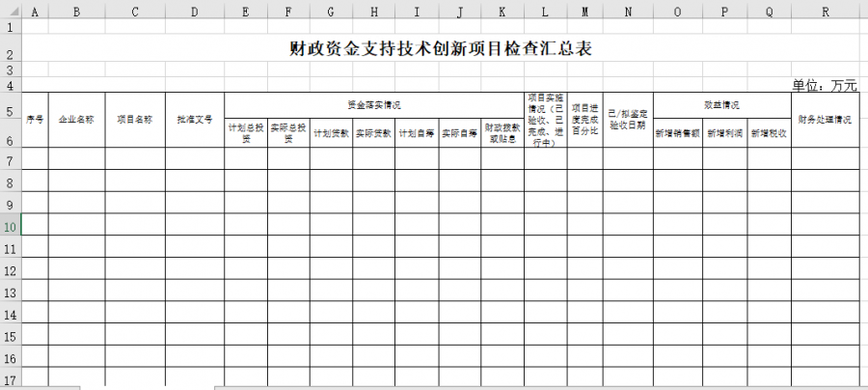The height and width of the screenshot is (390, 868).
Task: Click row header 6
Action: tap(11, 133)
